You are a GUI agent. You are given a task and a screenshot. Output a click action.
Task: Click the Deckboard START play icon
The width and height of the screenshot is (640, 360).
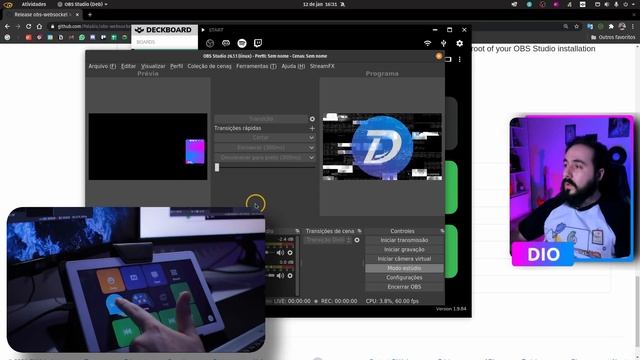tap(203, 30)
